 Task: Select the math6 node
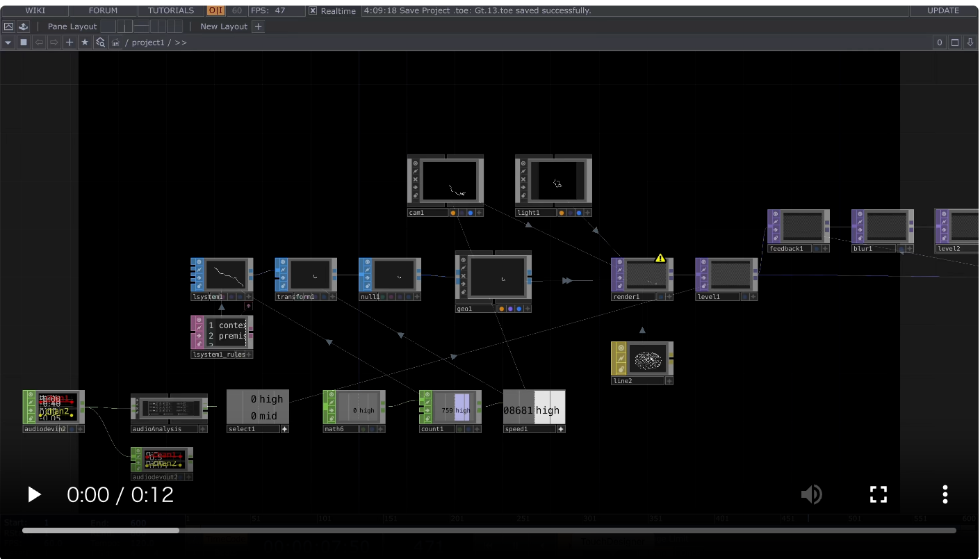pos(354,412)
